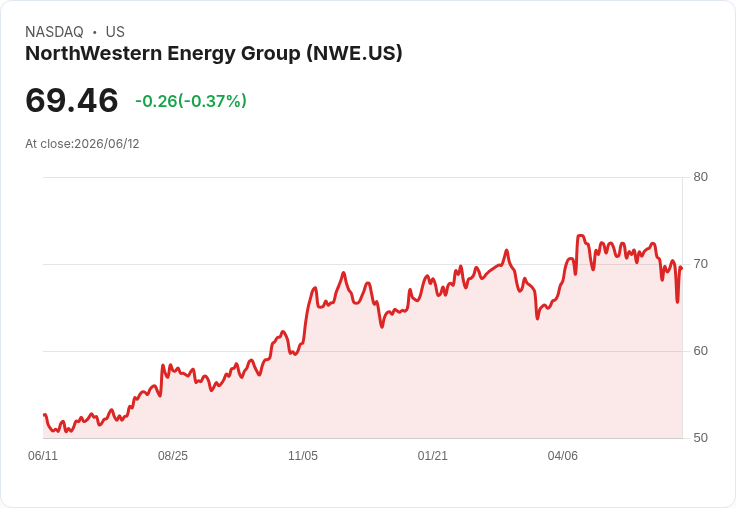Click the 70 y-axis price label
This screenshot has width=736, height=508.
700,264
